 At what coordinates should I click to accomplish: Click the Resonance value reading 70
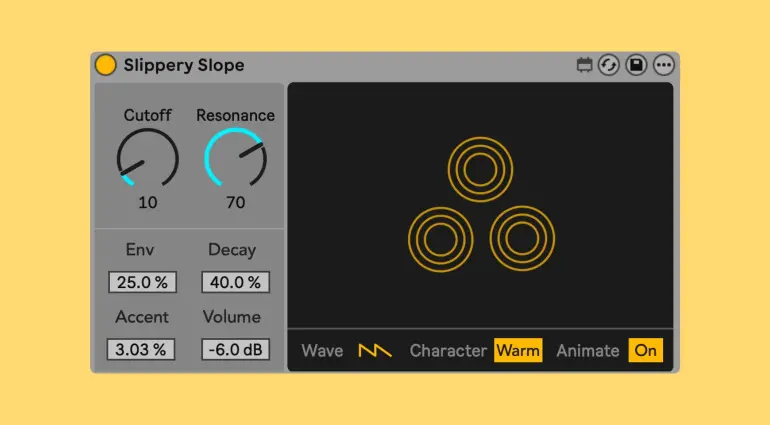235,202
